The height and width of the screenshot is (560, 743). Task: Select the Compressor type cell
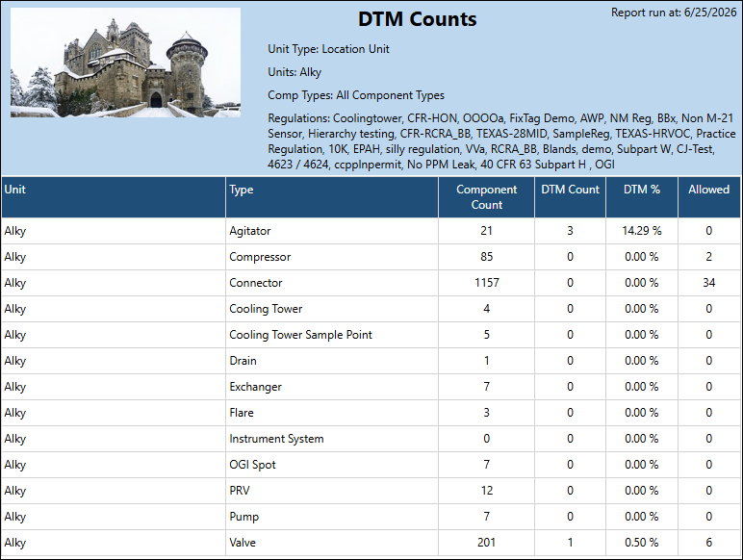tap(332, 257)
